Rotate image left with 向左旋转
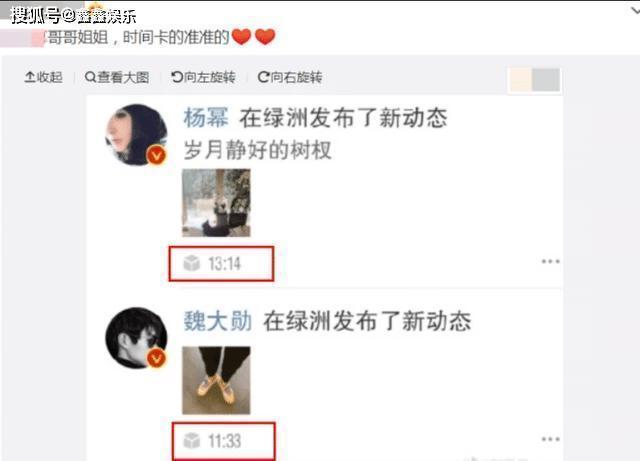This screenshot has width=640, height=461. (203, 77)
